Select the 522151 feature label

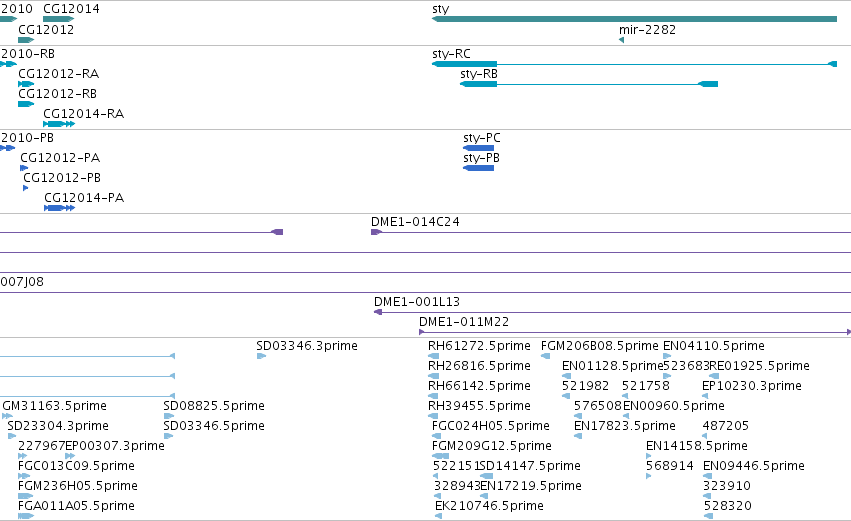pos(456,466)
